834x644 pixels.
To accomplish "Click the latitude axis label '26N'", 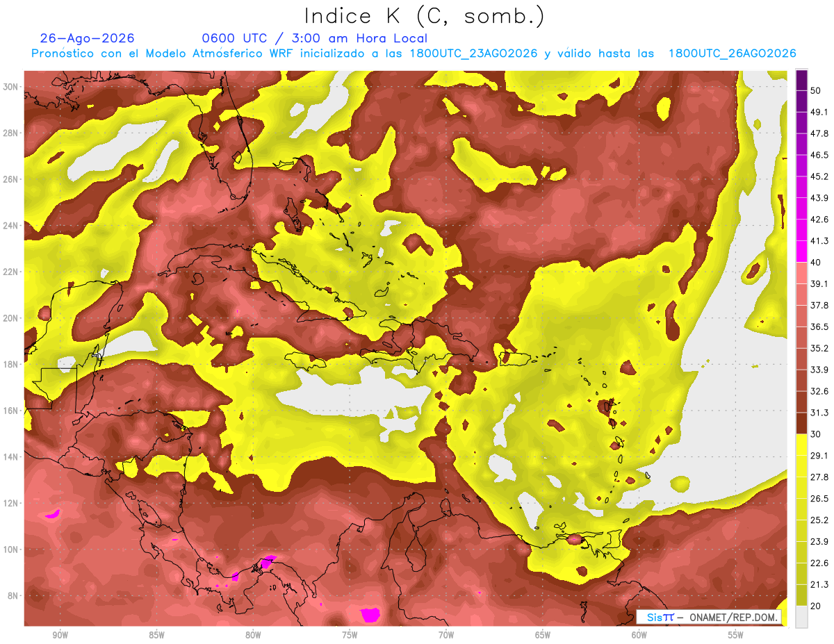I will [11, 179].
